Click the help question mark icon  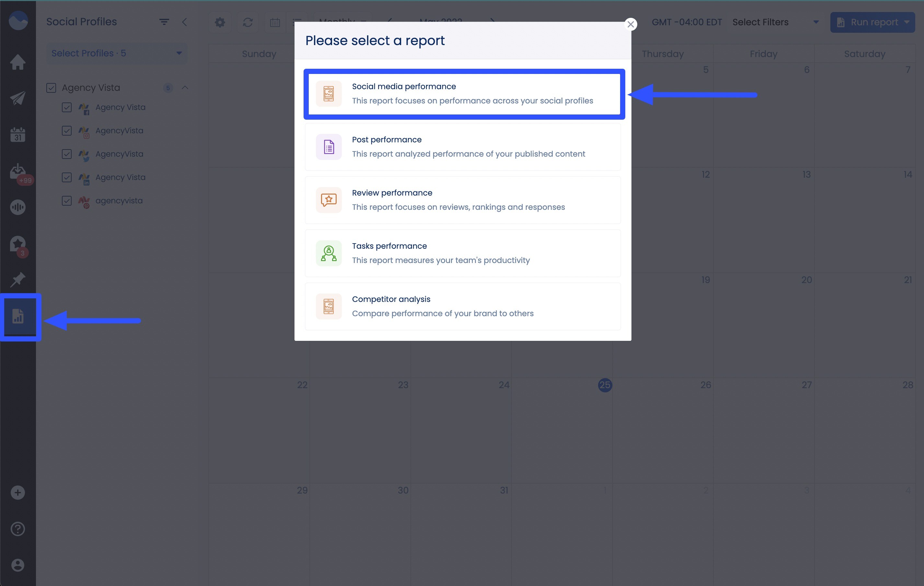17,529
